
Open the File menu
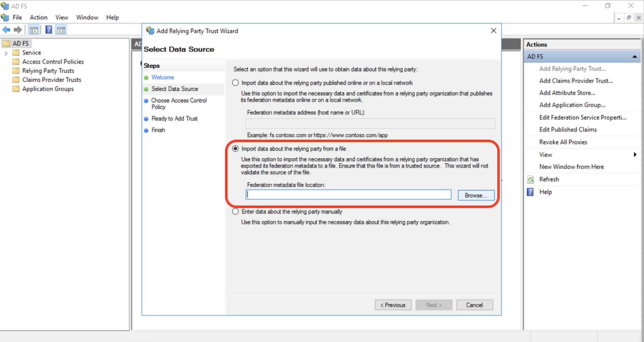coord(17,17)
